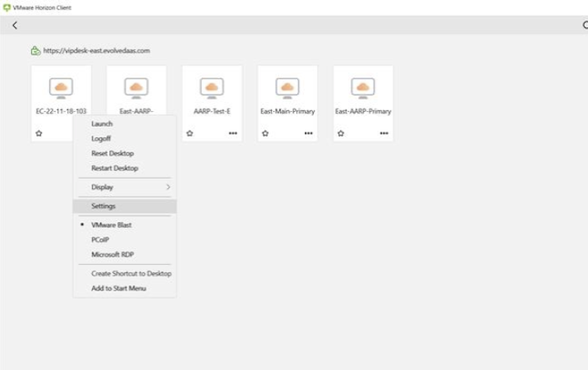This screenshot has height=370, width=588.
Task: Click the EC-22-11-18-103 label text
Action: pyautogui.click(x=61, y=111)
